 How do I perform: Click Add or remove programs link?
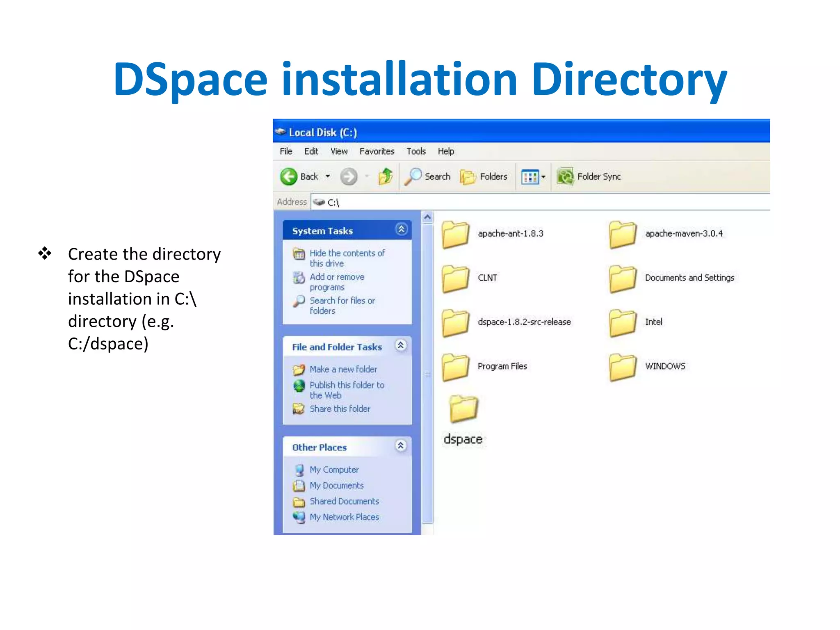tap(337, 282)
